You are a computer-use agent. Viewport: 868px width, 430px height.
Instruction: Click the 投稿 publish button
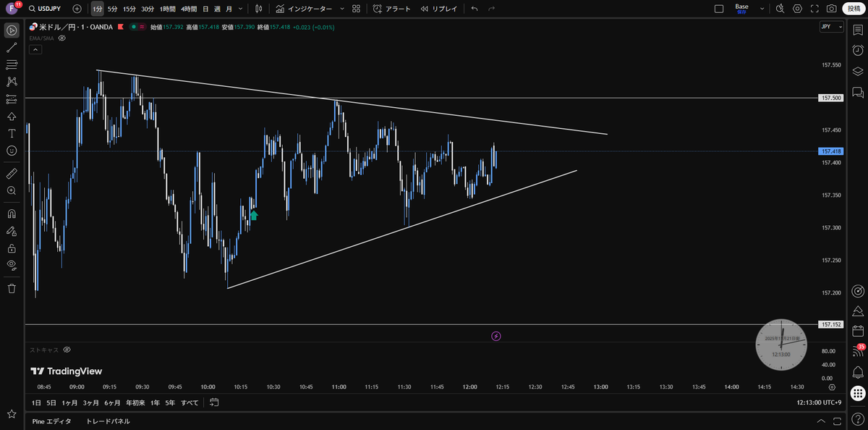[x=854, y=9]
